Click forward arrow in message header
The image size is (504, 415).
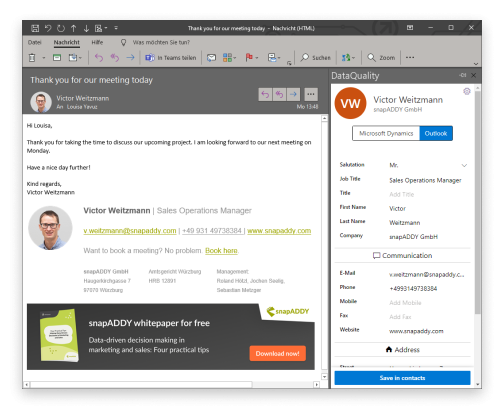(x=293, y=94)
